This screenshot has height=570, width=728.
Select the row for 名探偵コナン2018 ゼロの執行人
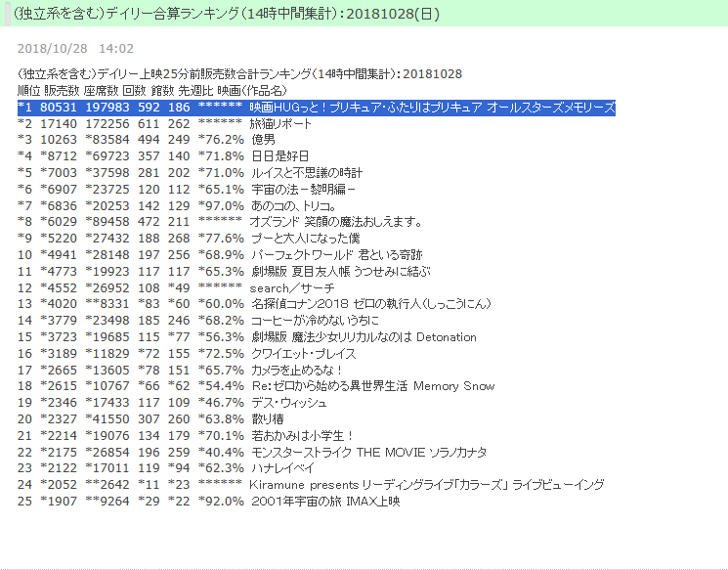(254, 304)
